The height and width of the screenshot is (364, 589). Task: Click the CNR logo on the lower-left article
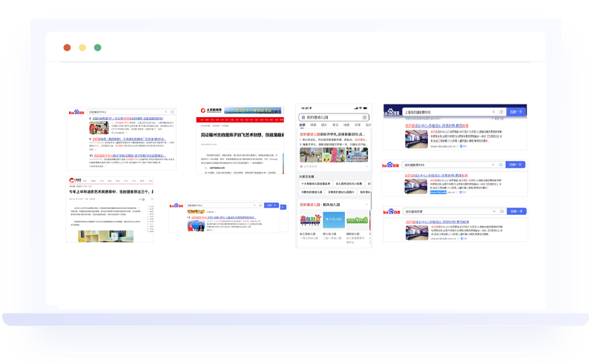pyautogui.click(x=75, y=180)
